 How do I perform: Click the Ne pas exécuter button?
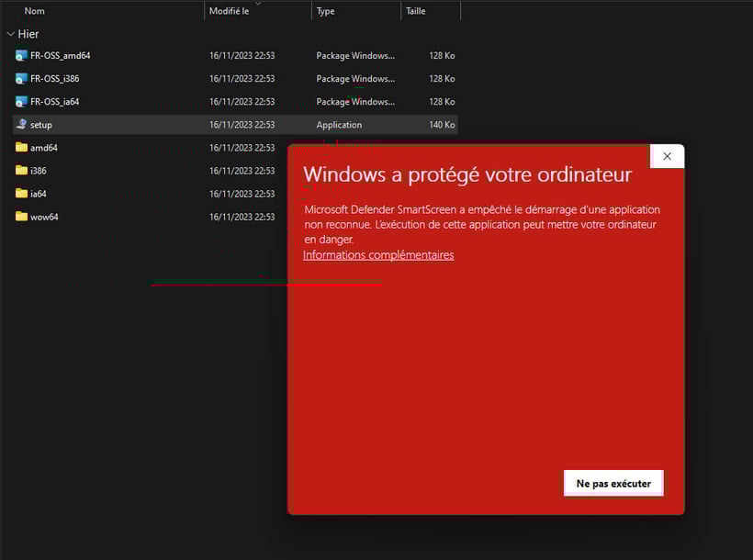[x=613, y=483]
